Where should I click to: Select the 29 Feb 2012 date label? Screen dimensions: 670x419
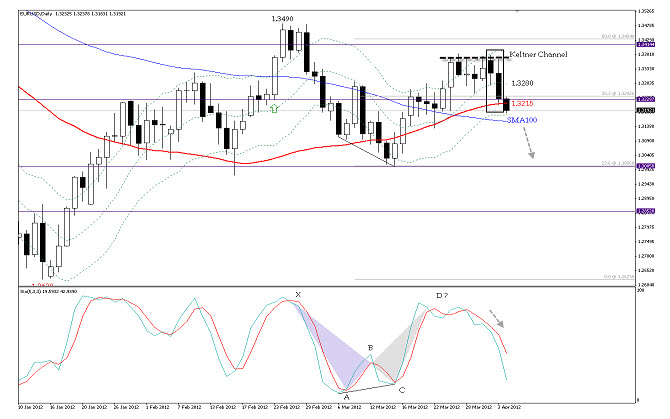(x=319, y=407)
